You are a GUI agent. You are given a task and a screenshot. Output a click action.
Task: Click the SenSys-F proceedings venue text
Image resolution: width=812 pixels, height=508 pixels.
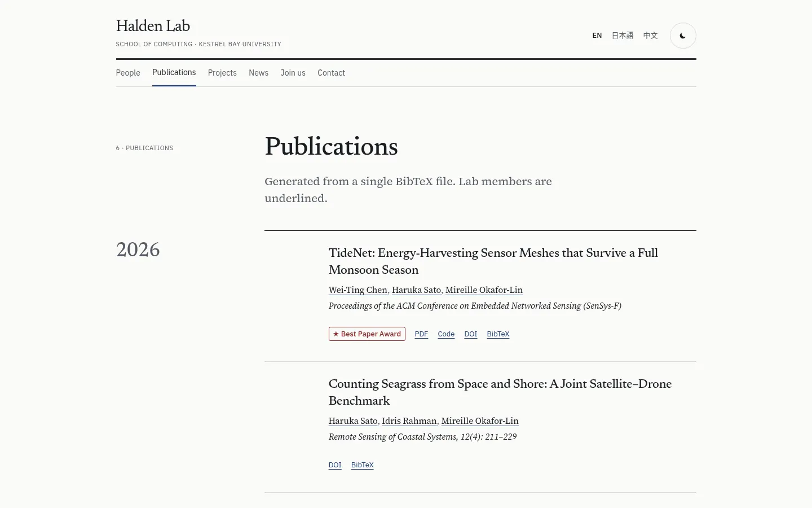pos(475,306)
